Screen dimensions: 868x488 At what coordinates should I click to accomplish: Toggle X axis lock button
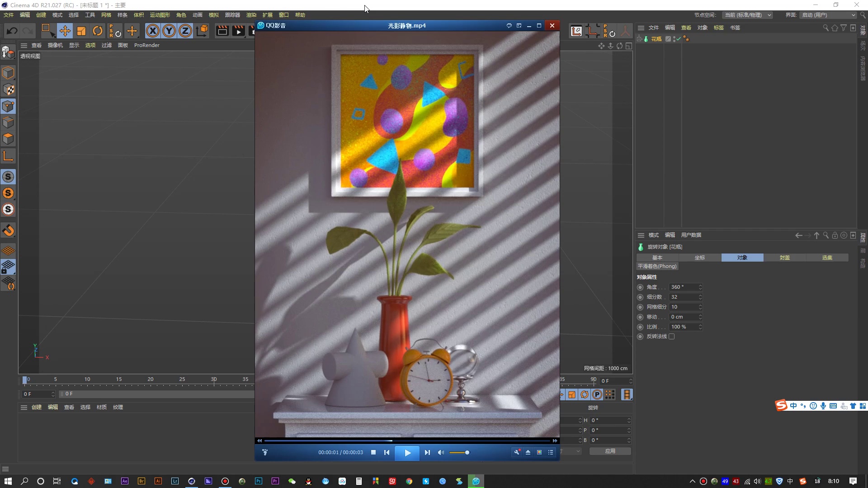point(153,31)
